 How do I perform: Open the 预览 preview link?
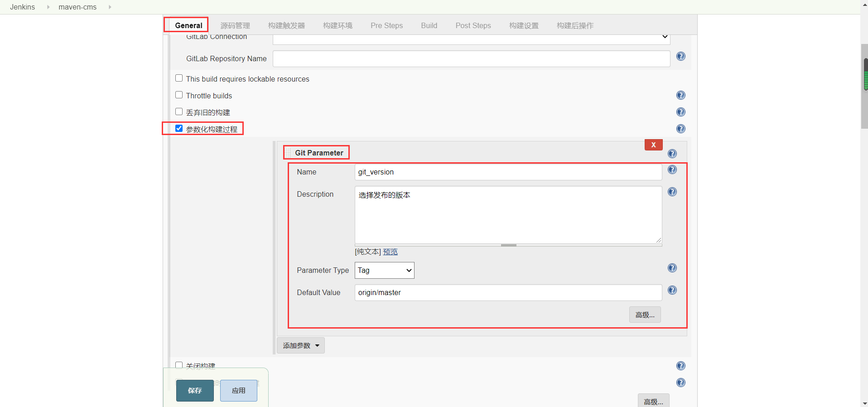click(390, 252)
